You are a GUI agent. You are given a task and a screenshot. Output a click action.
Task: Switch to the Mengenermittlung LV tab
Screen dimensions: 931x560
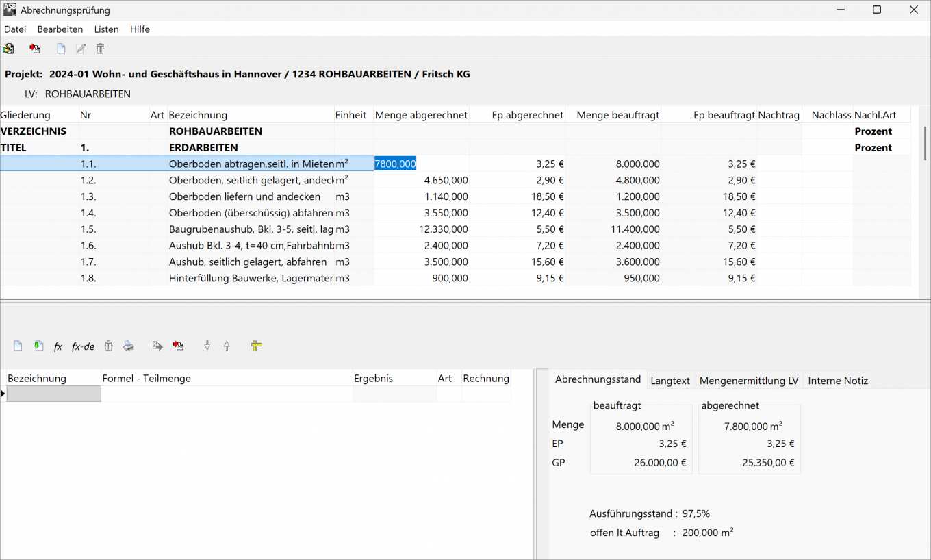pyautogui.click(x=748, y=381)
